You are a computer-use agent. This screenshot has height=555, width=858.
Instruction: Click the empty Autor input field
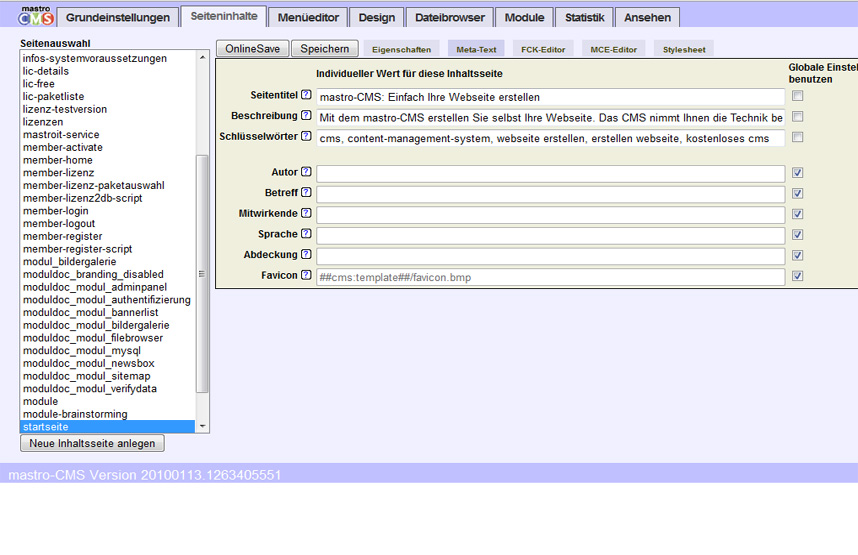tap(550, 174)
